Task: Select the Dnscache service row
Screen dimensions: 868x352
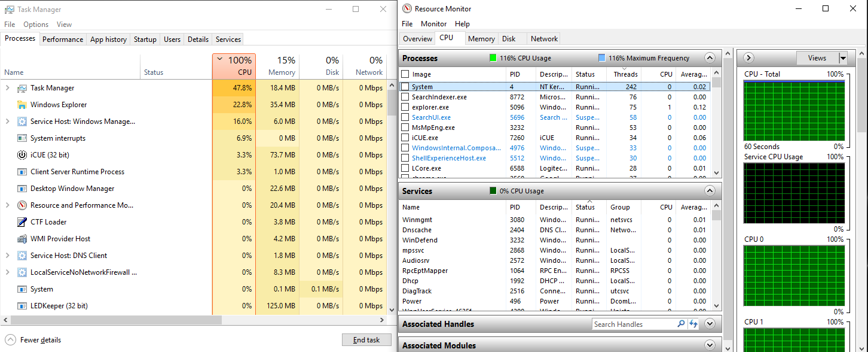Action: coord(556,230)
